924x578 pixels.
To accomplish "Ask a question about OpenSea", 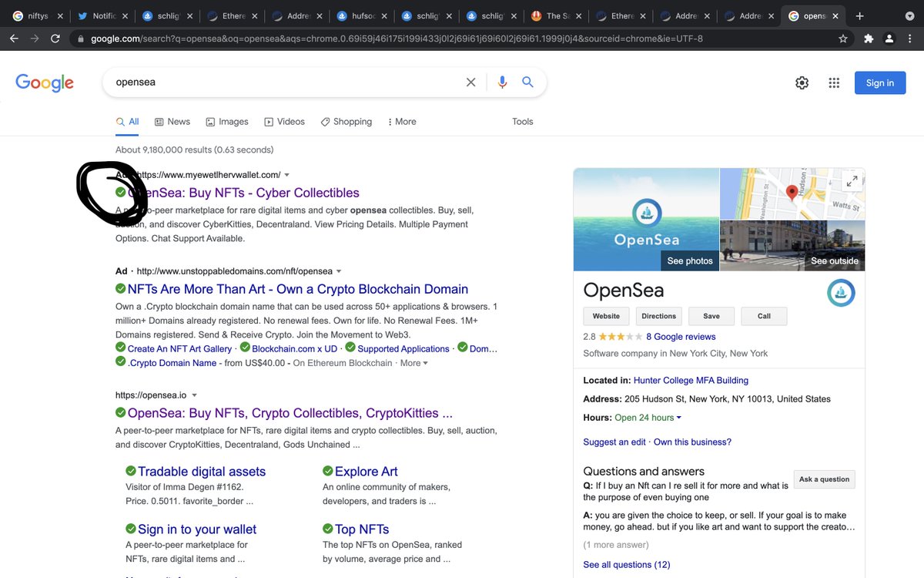I will tap(824, 479).
